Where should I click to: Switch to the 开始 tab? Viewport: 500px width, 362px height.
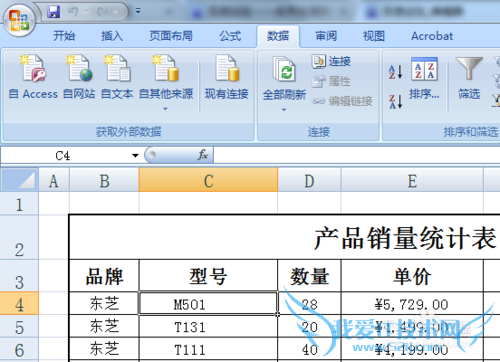tap(64, 36)
